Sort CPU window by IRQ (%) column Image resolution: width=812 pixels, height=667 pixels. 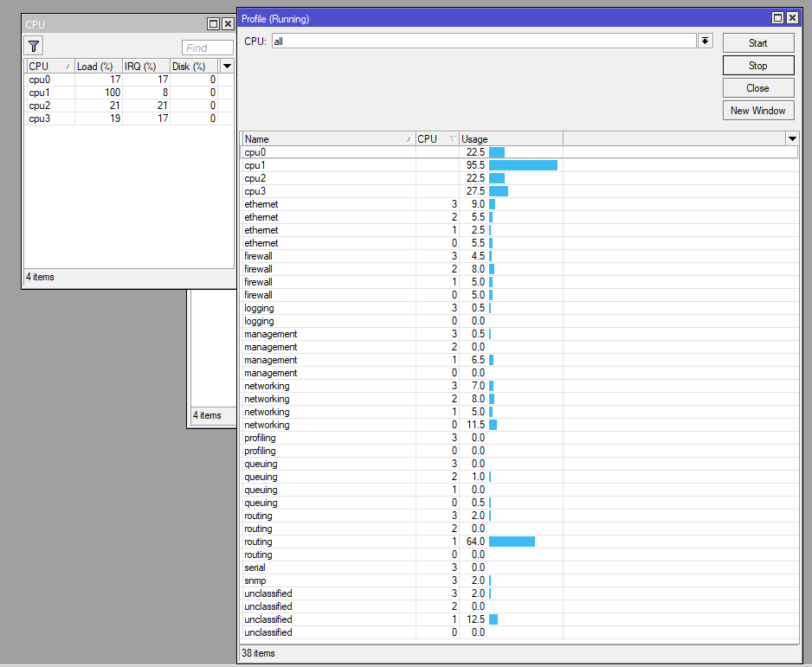click(x=146, y=67)
